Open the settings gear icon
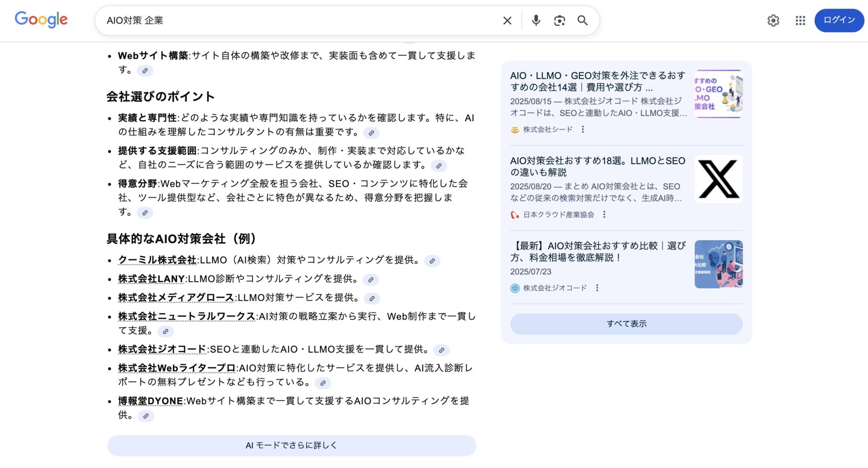Image resolution: width=868 pixels, height=468 pixels. (x=773, y=20)
